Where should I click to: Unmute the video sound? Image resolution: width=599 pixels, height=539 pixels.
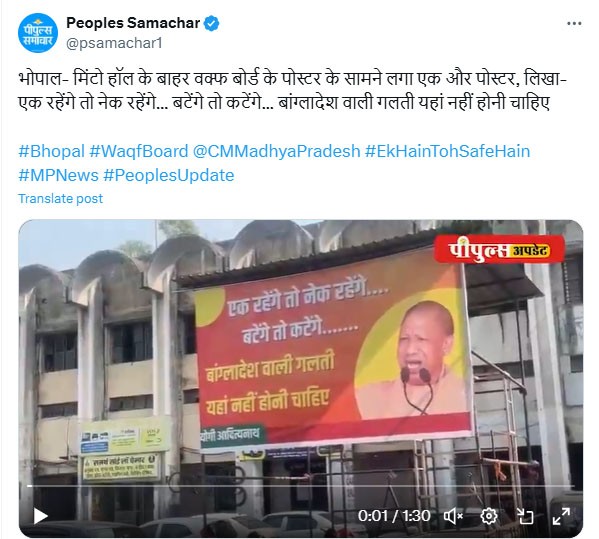pyautogui.click(x=453, y=516)
